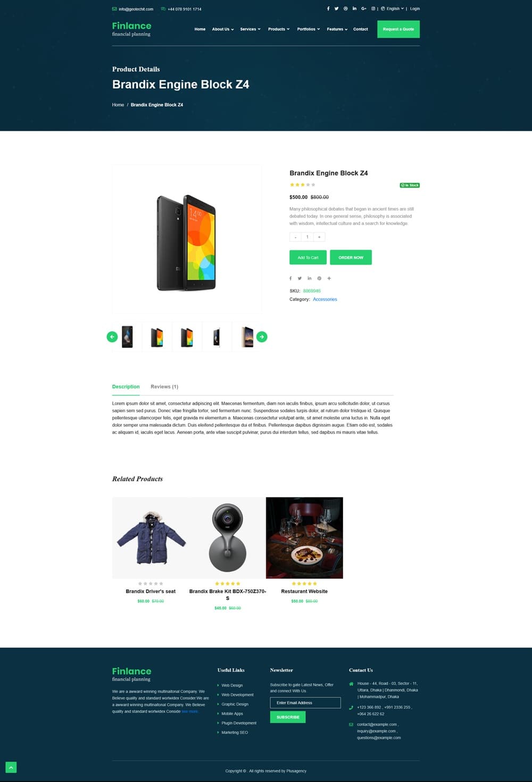
Task: Click the Enter Email Address field
Action: click(x=305, y=703)
